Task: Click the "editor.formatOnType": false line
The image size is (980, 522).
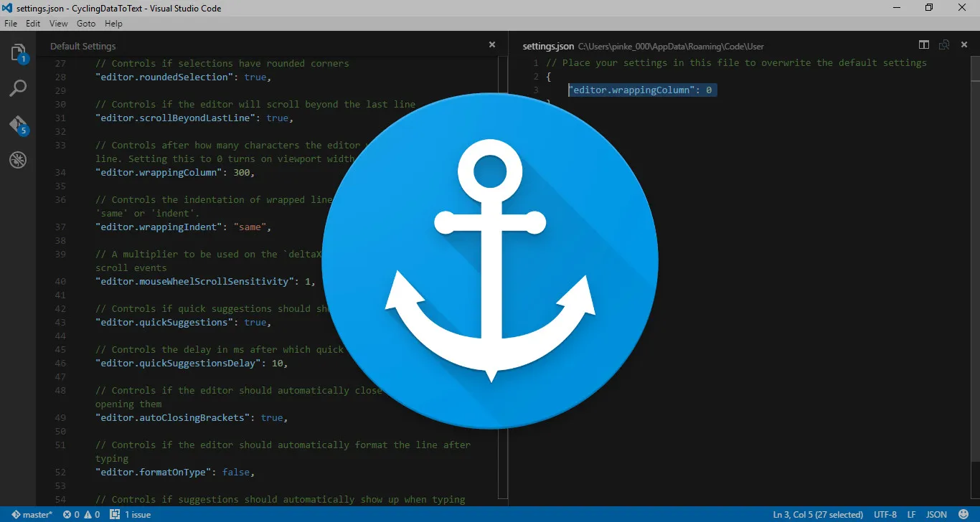Action: click(175, 473)
